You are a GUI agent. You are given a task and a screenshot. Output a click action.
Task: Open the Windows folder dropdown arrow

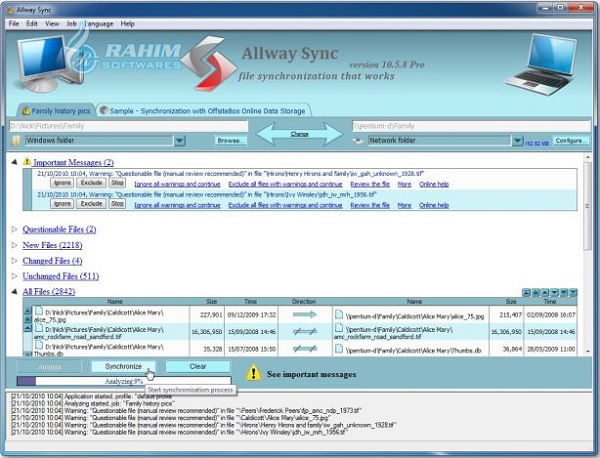179,141
